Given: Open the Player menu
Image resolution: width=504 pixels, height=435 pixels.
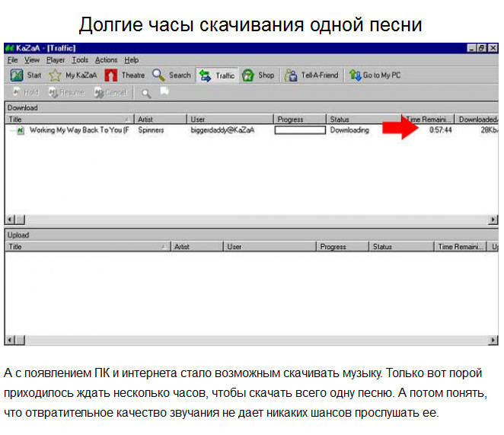Looking at the screenshot, I should [56, 59].
